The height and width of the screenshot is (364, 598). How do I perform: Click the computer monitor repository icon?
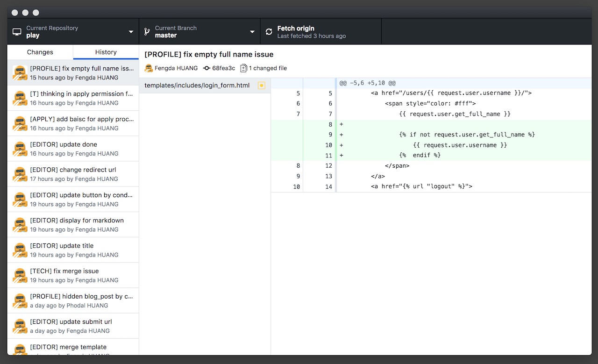(17, 32)
